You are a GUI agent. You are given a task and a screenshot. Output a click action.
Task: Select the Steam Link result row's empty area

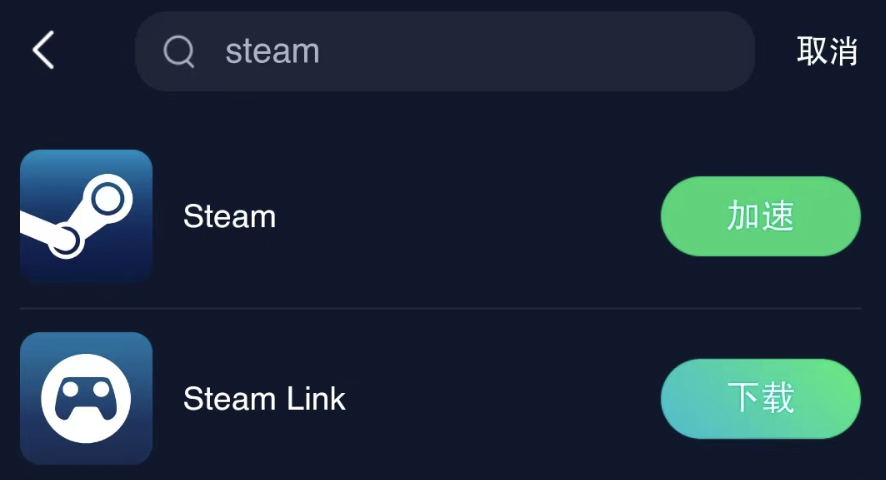coord(503,399)
